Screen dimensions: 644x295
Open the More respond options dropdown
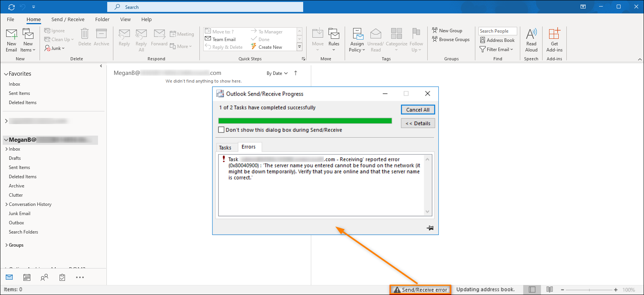[181, 46]
